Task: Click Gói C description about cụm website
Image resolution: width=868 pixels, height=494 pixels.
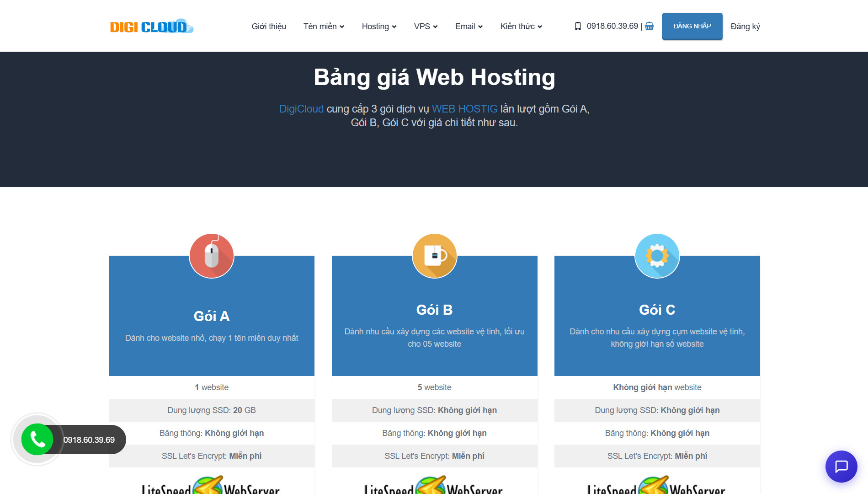Action: tap(657, 338)
